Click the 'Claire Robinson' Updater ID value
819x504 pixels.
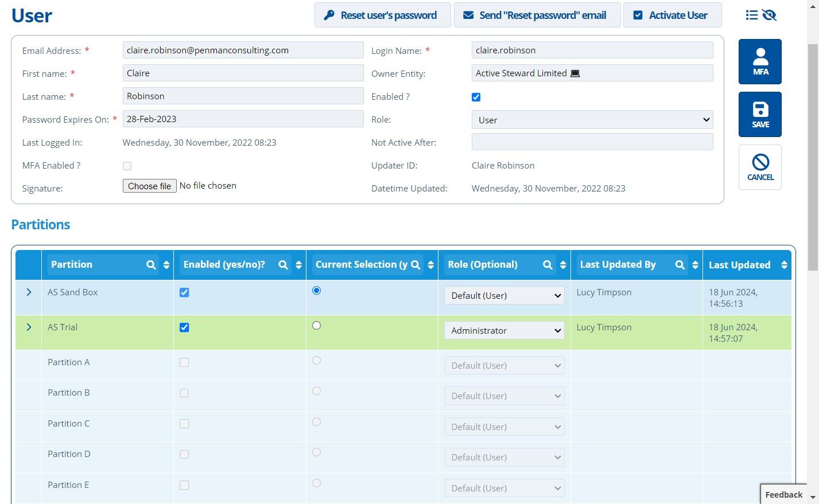point(503,166)
